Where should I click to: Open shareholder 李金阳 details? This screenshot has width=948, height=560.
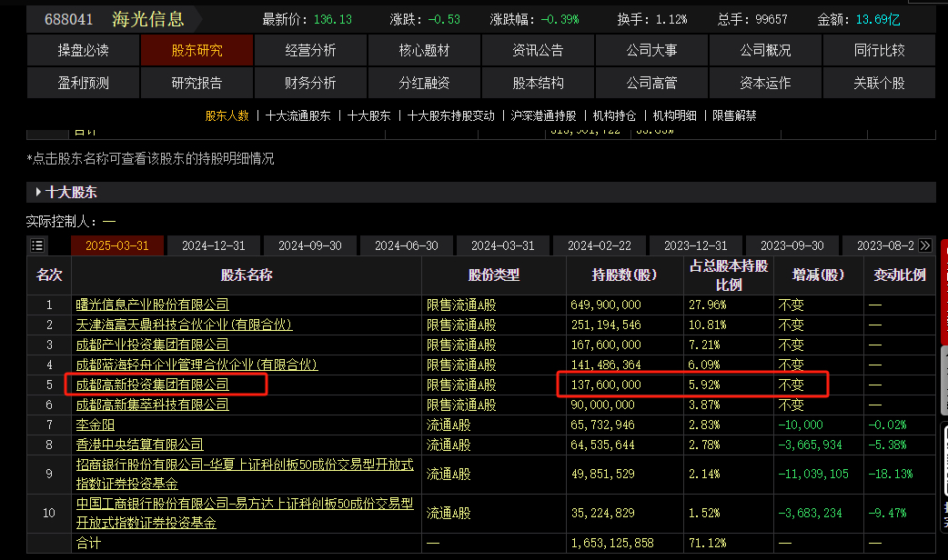pyautogui.click(x=95, y=425)
